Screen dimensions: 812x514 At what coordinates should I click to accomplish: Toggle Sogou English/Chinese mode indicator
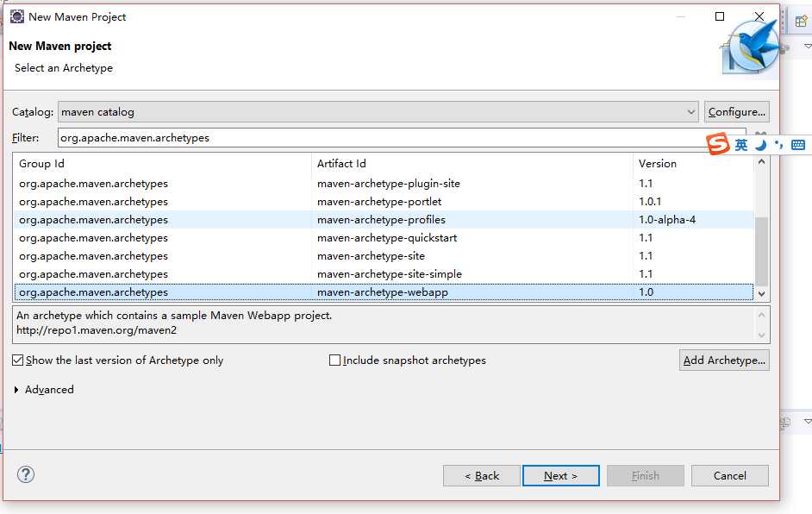(741, 145)
